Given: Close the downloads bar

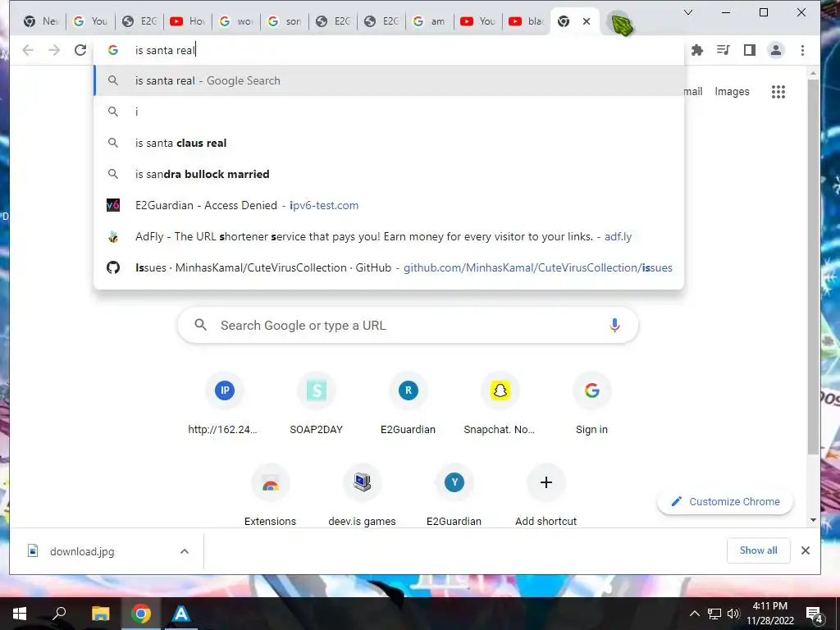Looking at the screenshot, I should click(806, 550).
